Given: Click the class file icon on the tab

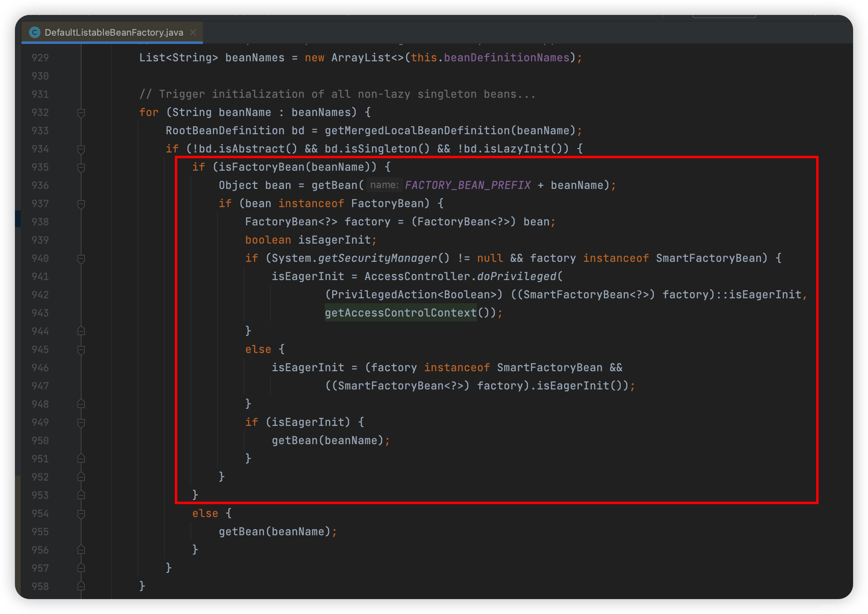Looking at the screenshot, I should (x=35, y=32).
